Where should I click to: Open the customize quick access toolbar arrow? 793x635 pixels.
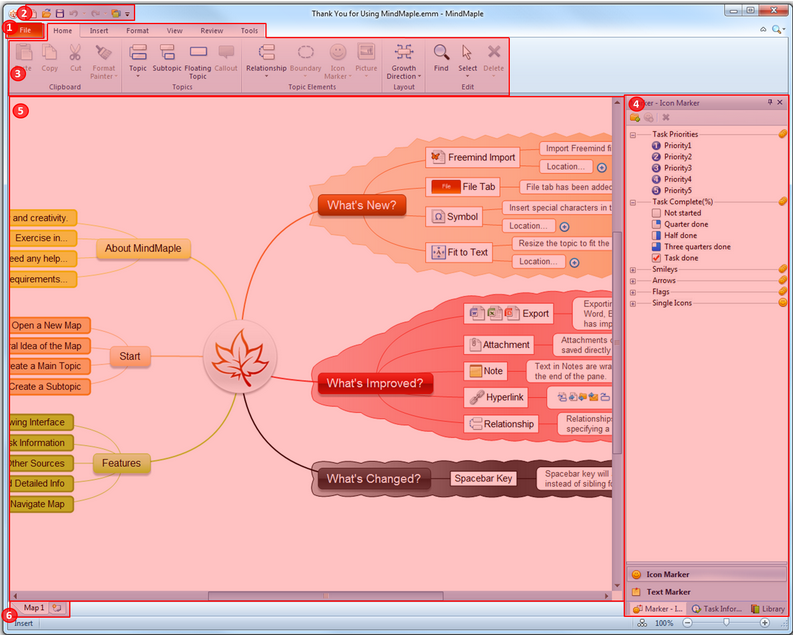(x=127, y=14)
